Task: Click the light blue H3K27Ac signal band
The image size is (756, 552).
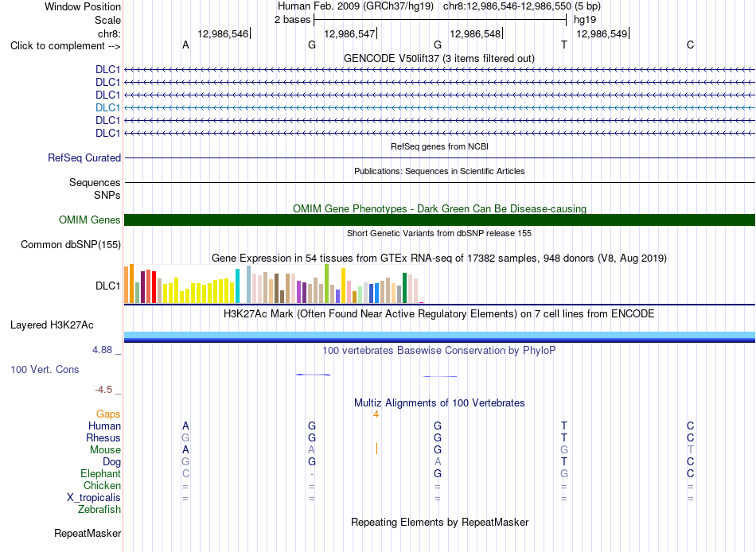Action: click(439, 335)
